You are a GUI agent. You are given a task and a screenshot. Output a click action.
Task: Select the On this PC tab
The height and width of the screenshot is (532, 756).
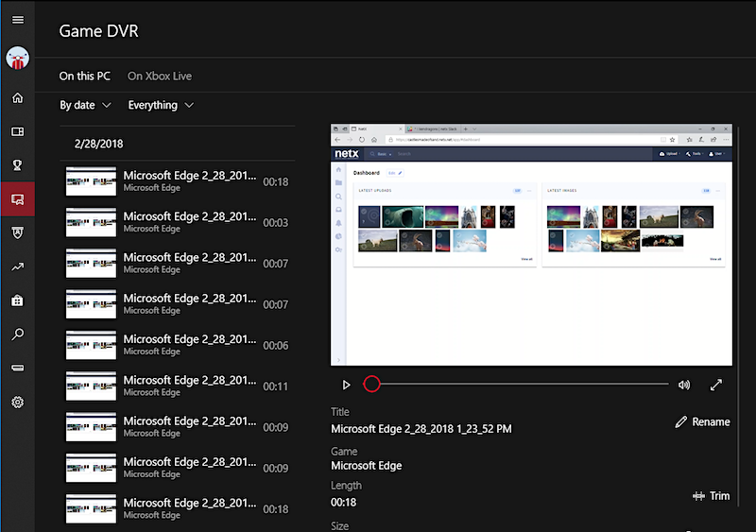pos(85,76)
